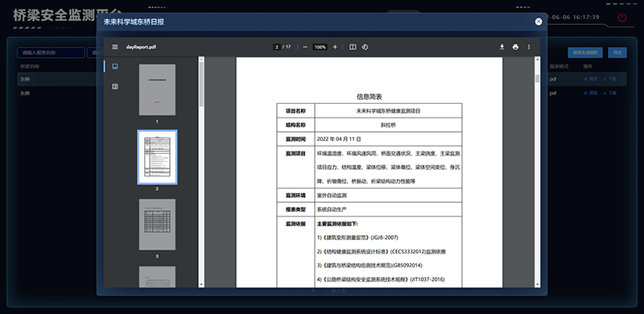Screen dimensions: 644x314
Task: Select the page 3 thumbnail
Action: [157, 225]
